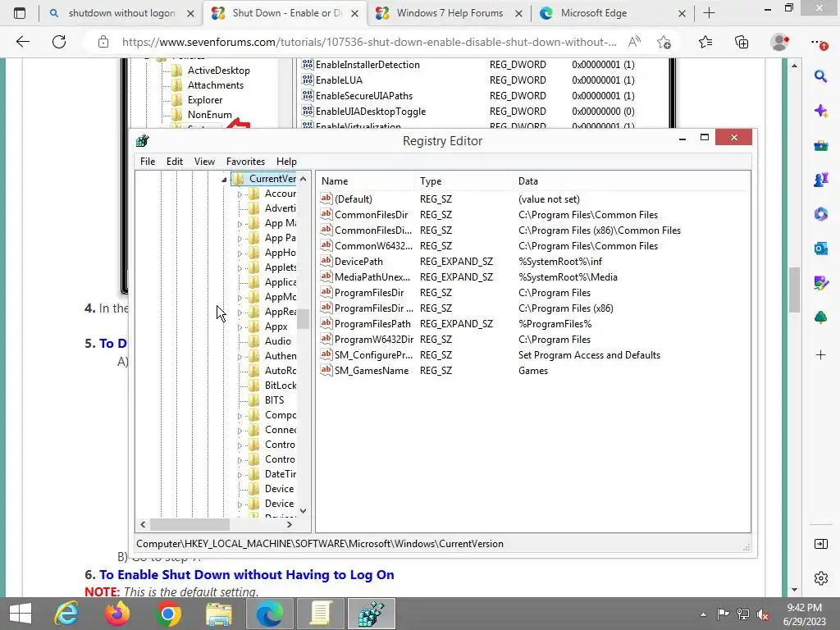840x630 pixels.
Task: Open Read aloud in address bar
Action: point(634,42)
